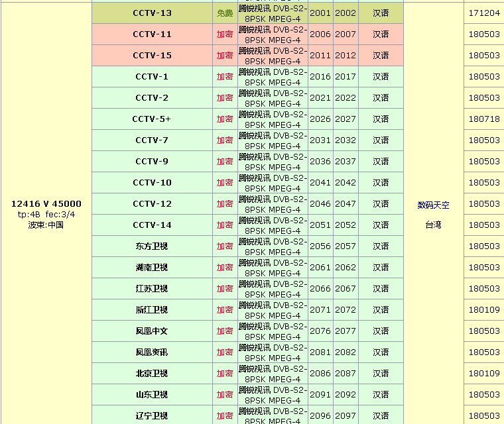
Task: Click the 东方卫视 channel name
Action: [152, 246]
